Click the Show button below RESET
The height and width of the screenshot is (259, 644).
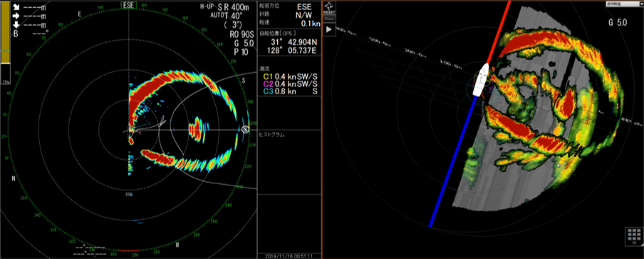[329, 19]
